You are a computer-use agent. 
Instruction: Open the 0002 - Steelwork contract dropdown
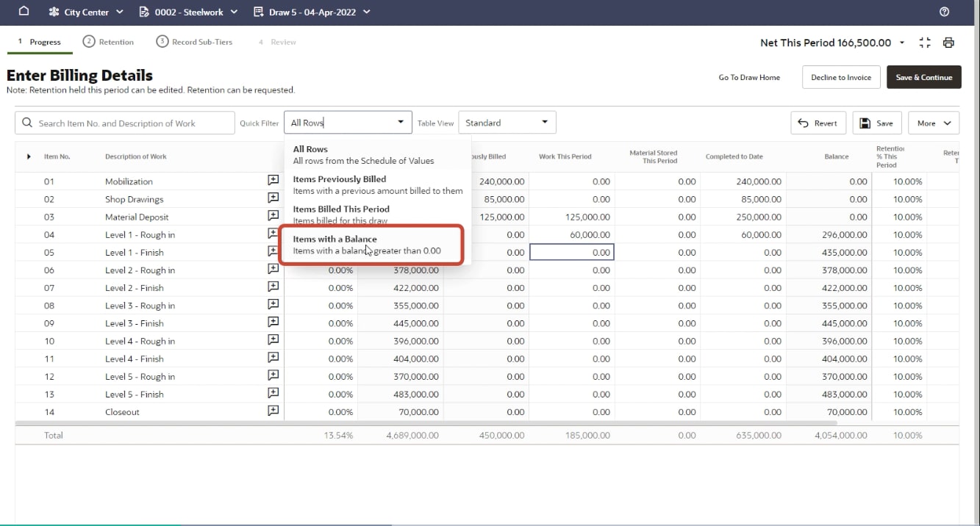coord(187,12)
